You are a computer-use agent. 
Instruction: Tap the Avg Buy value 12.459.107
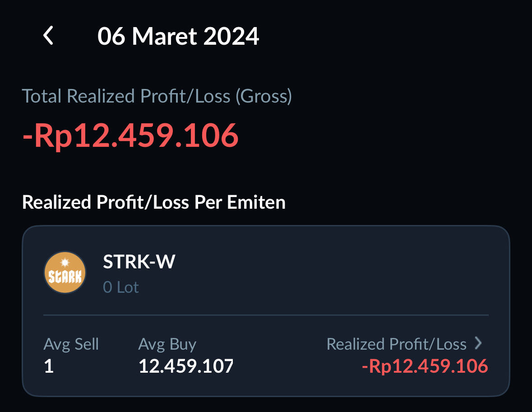click(186, 366)
